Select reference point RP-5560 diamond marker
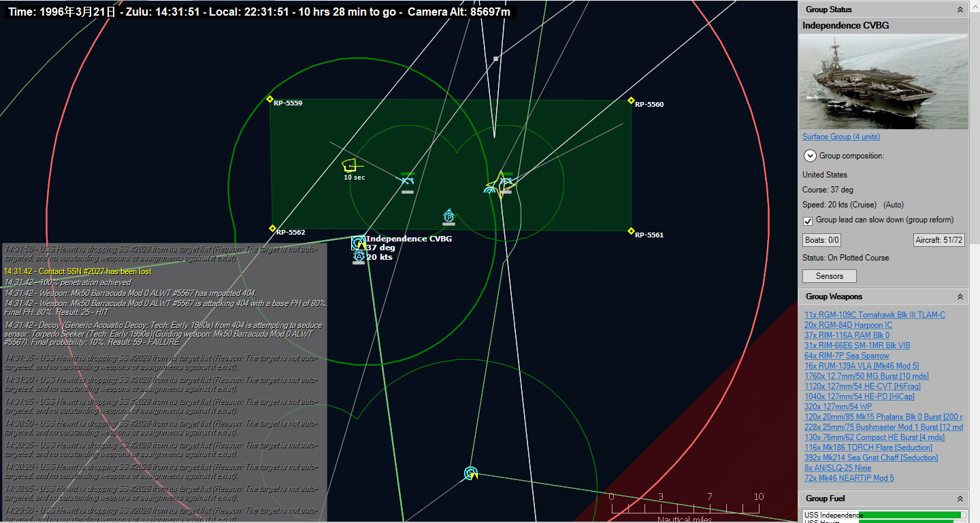The image size is (980, 523). point(631,101)
